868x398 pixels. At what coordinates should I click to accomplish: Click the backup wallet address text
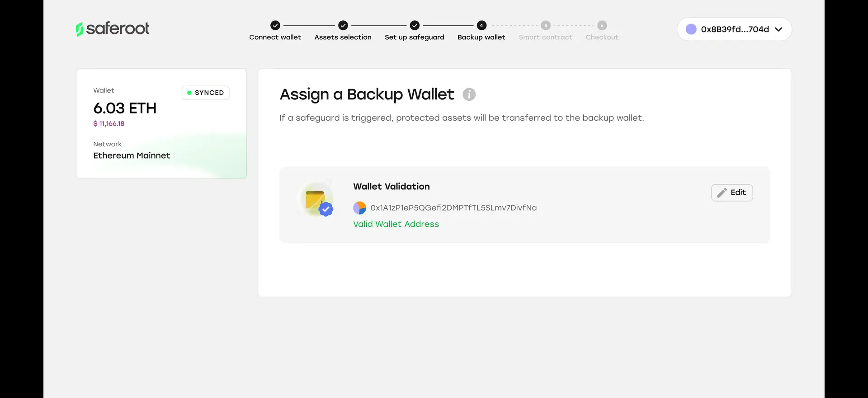[453, 208]
